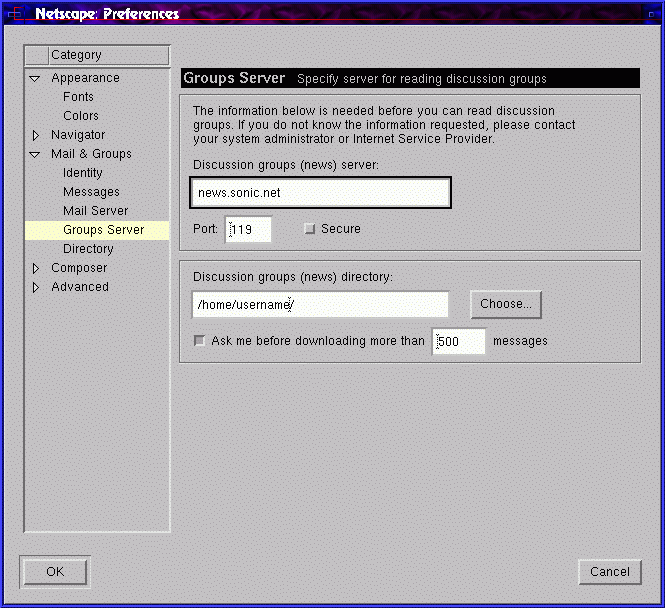Select Mail & Groups category
665x608 pixels.
pyautogui.click(x=91, y=154)
